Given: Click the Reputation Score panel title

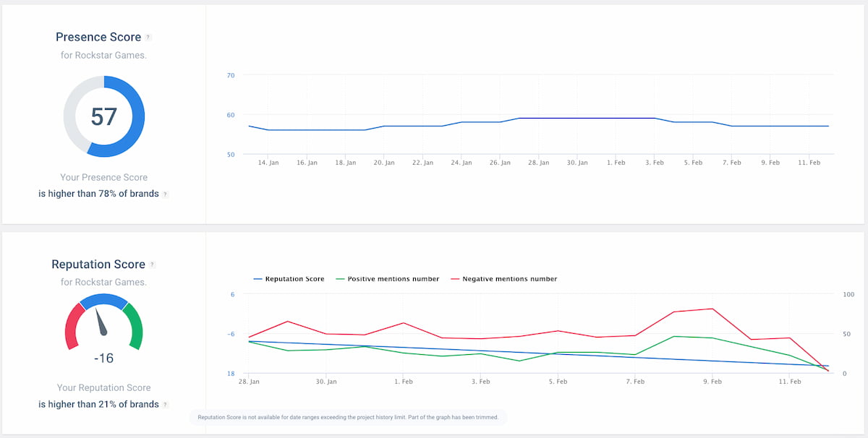Looking at the screenshot, I should 98,264.
